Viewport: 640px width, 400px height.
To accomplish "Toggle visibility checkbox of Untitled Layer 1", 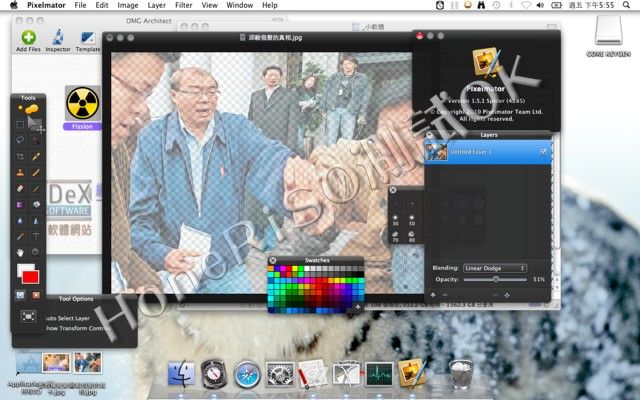I will click(543, 151).
